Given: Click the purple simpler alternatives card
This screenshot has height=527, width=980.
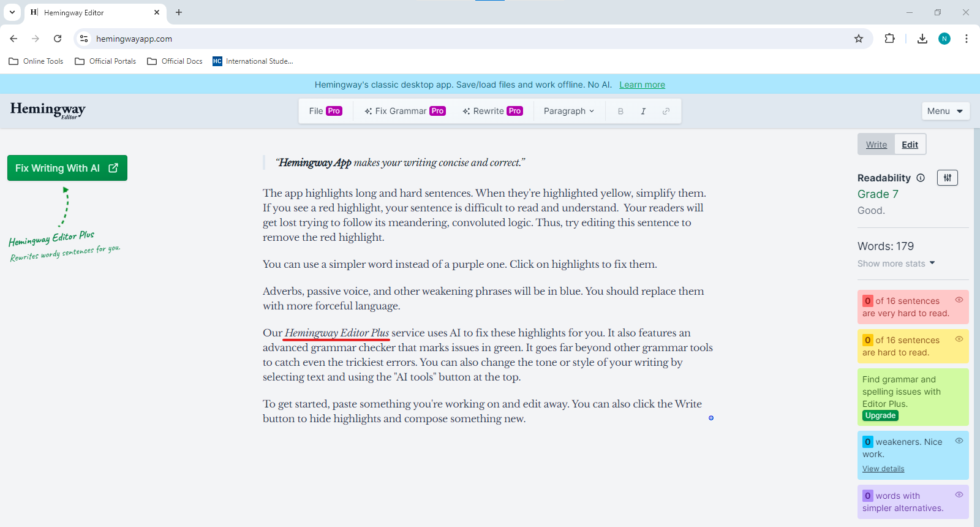Looking at the screenshot, I should pos(913,502).
